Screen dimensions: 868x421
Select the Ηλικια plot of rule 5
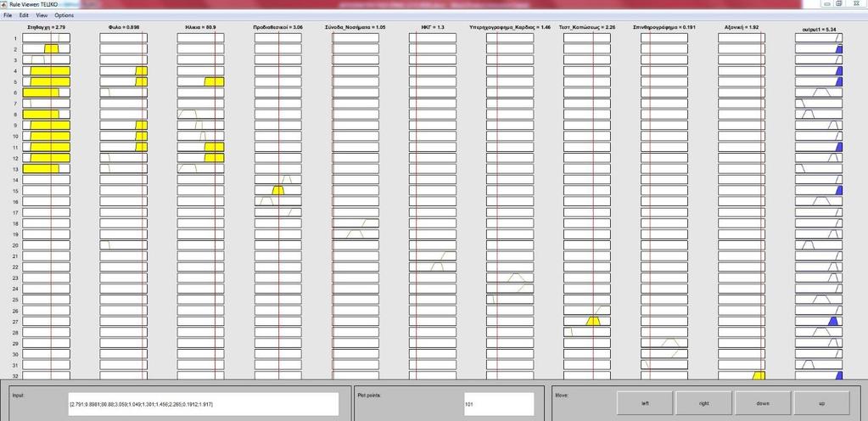201,81
